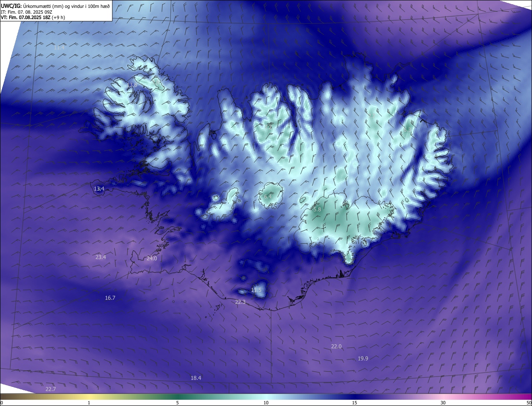Click the 6.3 value in the east
This screenshot has height=406, width=532.
[x=407, y=130]
